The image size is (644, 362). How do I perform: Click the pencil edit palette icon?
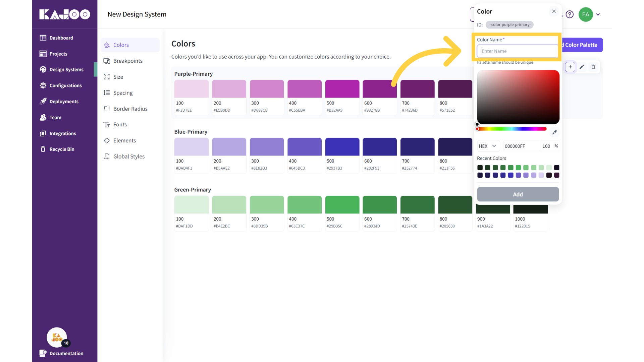coord(582,67)
